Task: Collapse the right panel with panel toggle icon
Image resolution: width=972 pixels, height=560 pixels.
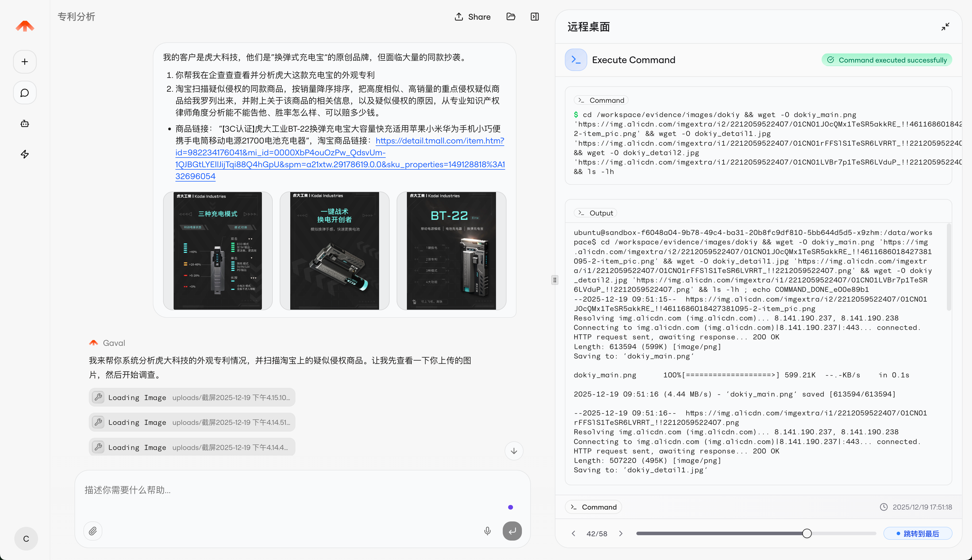Action: [534, 16]
